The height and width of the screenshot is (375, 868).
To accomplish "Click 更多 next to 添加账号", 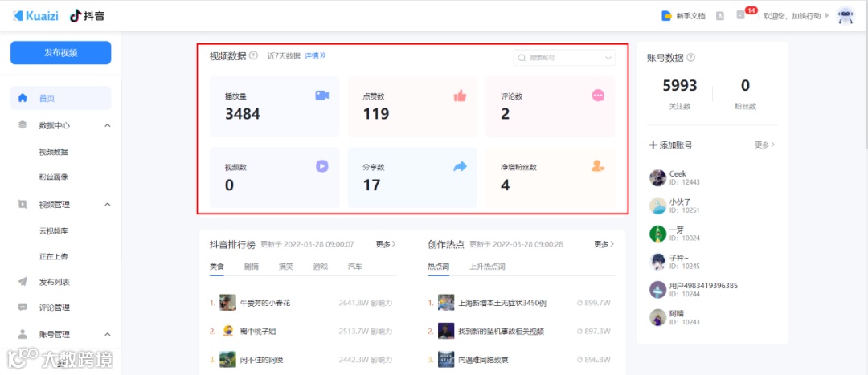I will tap(764, 145).
